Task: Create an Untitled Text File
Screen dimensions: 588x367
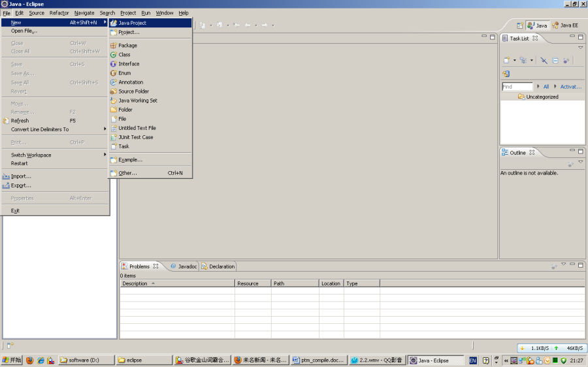Action: tap(150, 128)
